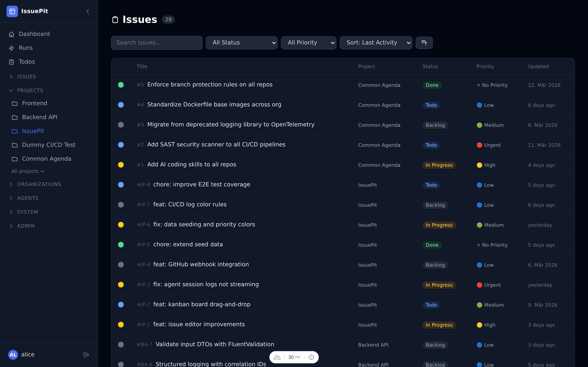588x367 pixels.
Task: Toggle the green status dot on issue #5
Action: pos(121,85)
